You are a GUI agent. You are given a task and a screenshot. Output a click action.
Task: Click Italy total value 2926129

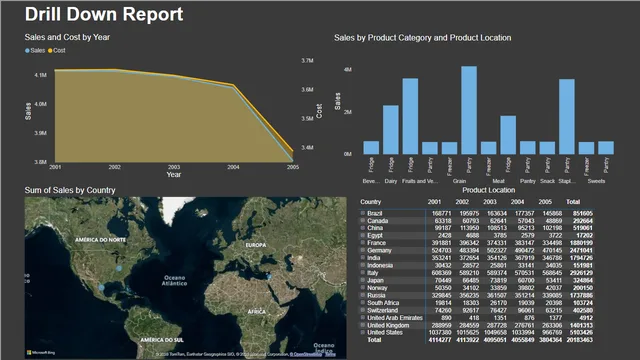581,273
